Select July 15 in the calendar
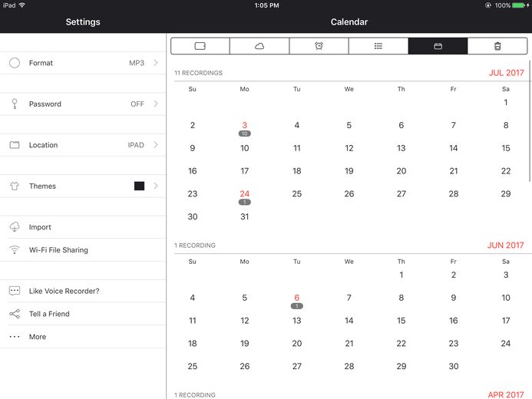The height and width of the screenshot is (399, 532). pos(506,148)
